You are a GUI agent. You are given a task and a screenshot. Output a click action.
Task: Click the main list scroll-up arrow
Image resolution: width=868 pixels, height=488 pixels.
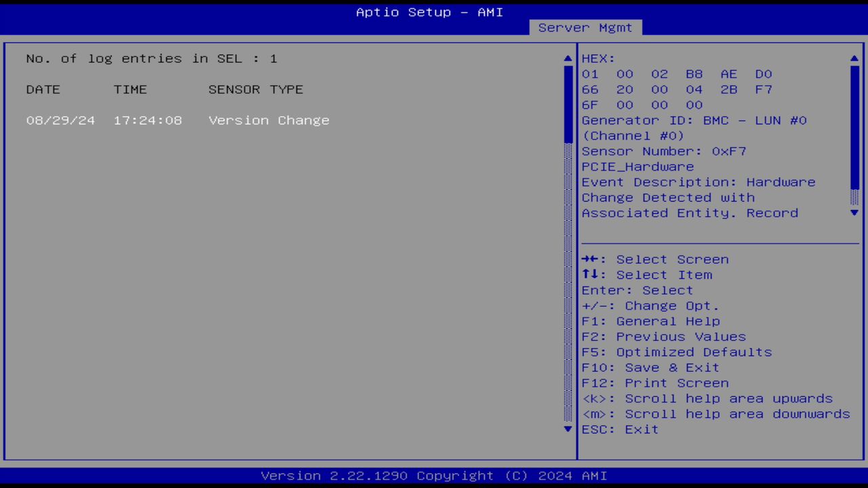[x=568, y=58]
